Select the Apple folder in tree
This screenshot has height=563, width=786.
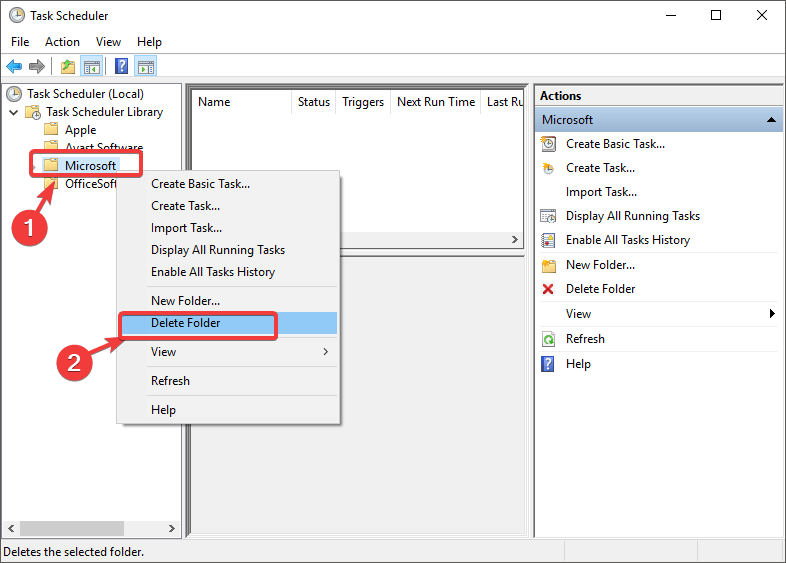[x=80, y=130]
